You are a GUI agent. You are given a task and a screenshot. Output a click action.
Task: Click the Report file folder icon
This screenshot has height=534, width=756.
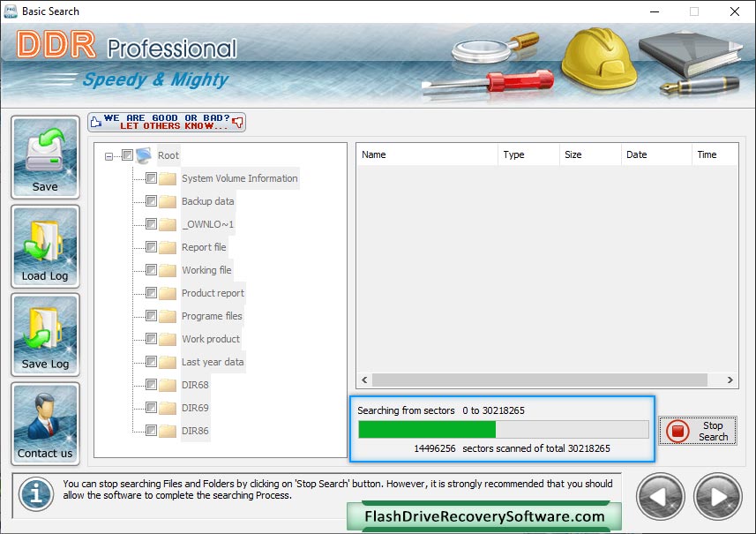168,247
